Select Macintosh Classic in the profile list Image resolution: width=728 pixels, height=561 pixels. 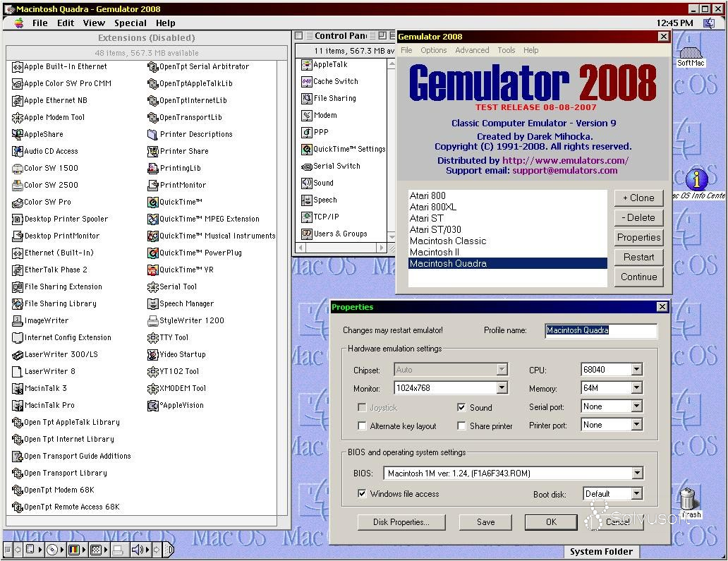tap(507, 241)
